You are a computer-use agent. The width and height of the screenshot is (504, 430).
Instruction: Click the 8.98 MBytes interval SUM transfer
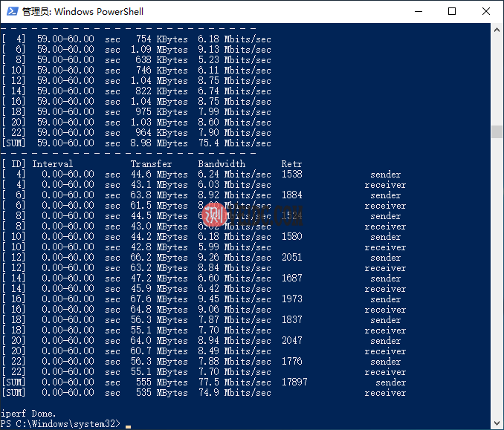[x=159, y=143]
